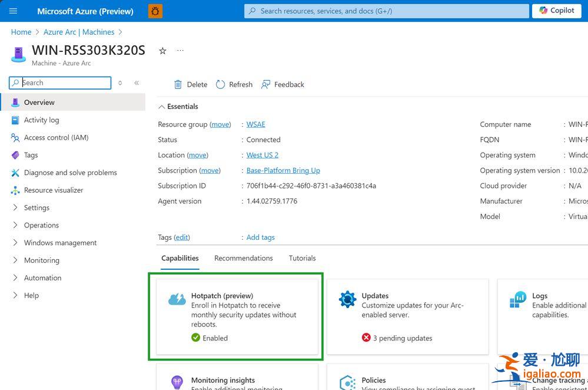Open the WSAE resource group link
The image size is (588, 390).
[x=255, y=124]
